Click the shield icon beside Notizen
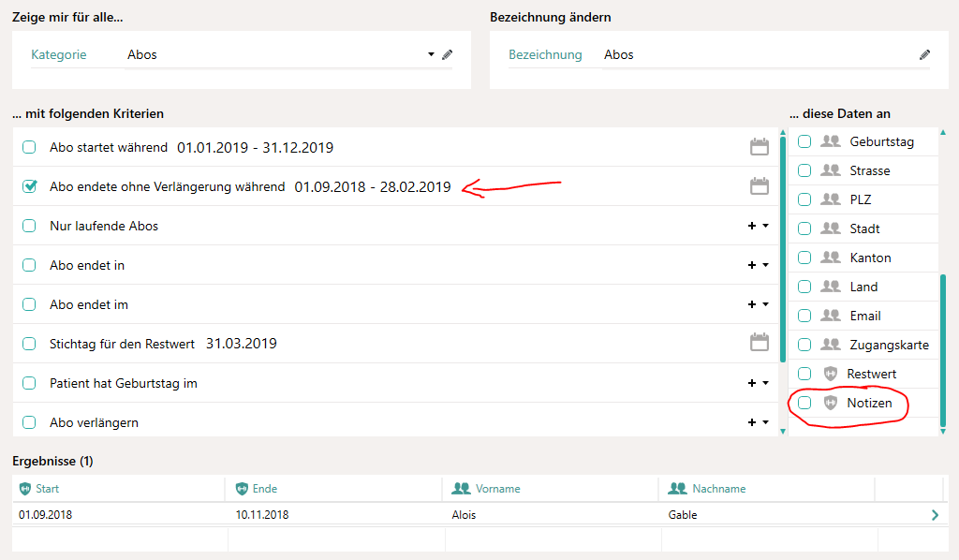Viewport: 959px width, 560px height. (830, 403)
